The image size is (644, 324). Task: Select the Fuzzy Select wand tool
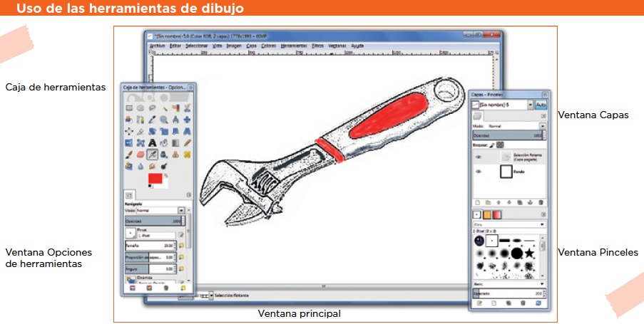tap(164, 108)
